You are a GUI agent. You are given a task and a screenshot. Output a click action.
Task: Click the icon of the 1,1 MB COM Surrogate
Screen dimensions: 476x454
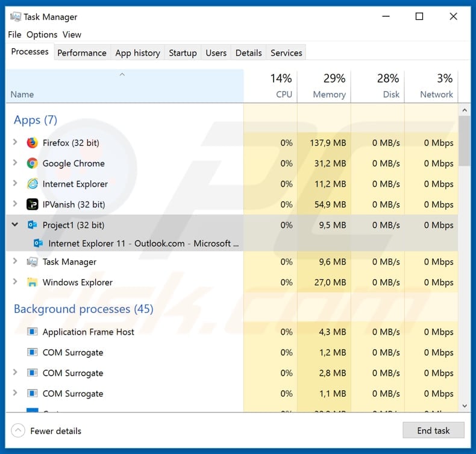[x=32, y=393]
